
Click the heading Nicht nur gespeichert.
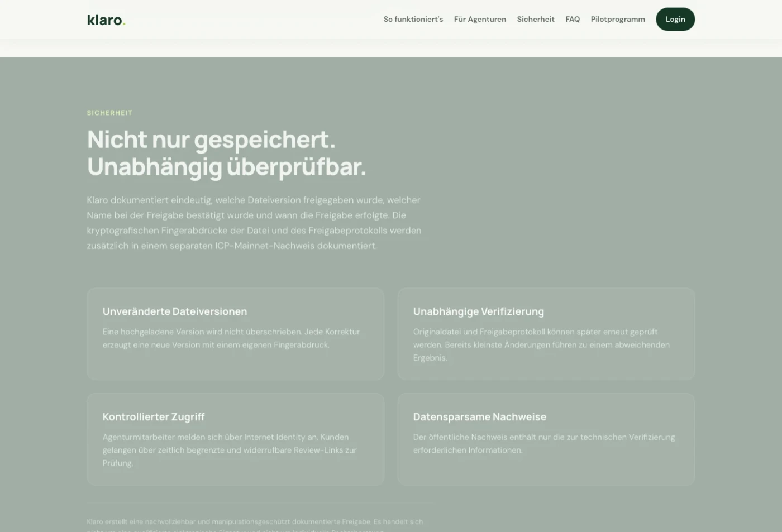pyautogui.click(x=211, y=140)
